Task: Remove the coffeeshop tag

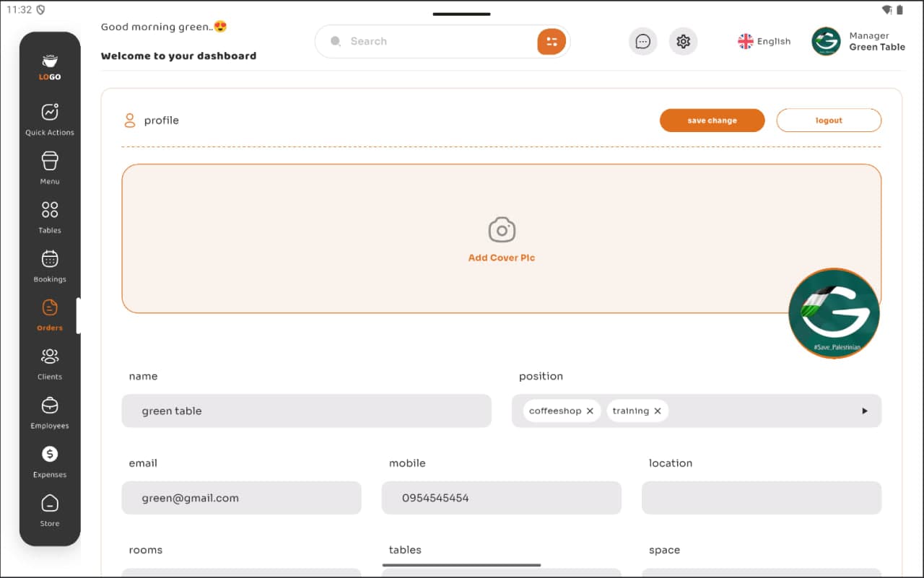Action: tap(590, 411)
